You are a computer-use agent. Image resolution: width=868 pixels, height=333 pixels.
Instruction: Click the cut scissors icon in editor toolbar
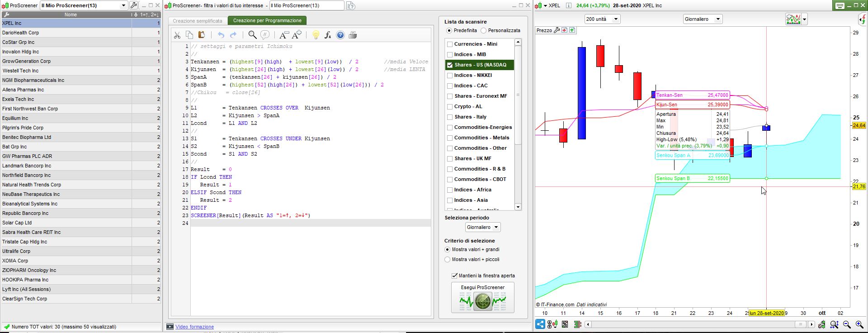[177, 35]
